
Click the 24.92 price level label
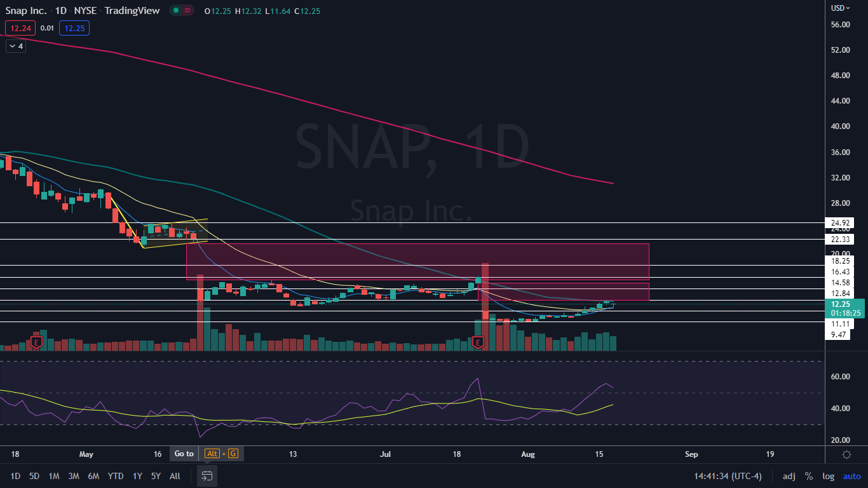click(x=841, y=223)
